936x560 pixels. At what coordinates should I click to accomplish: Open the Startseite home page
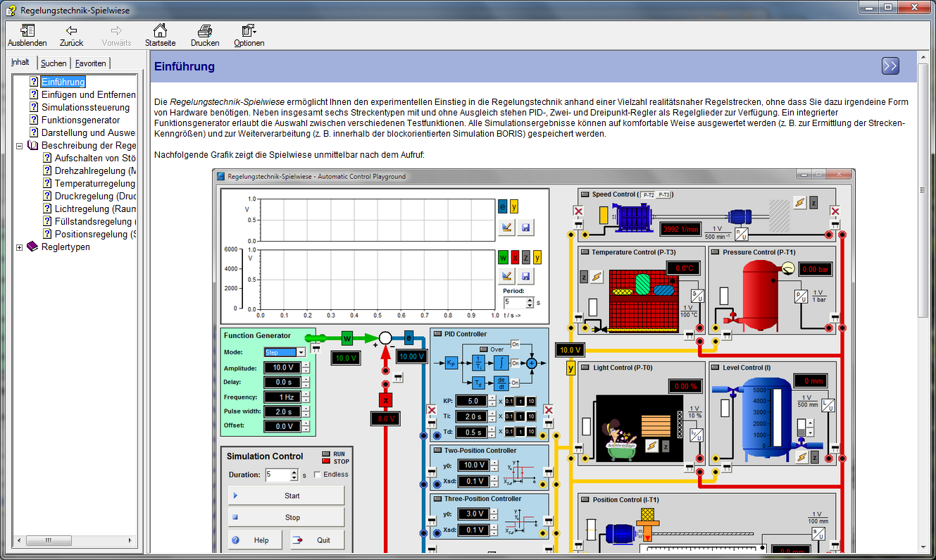(160, 35)
